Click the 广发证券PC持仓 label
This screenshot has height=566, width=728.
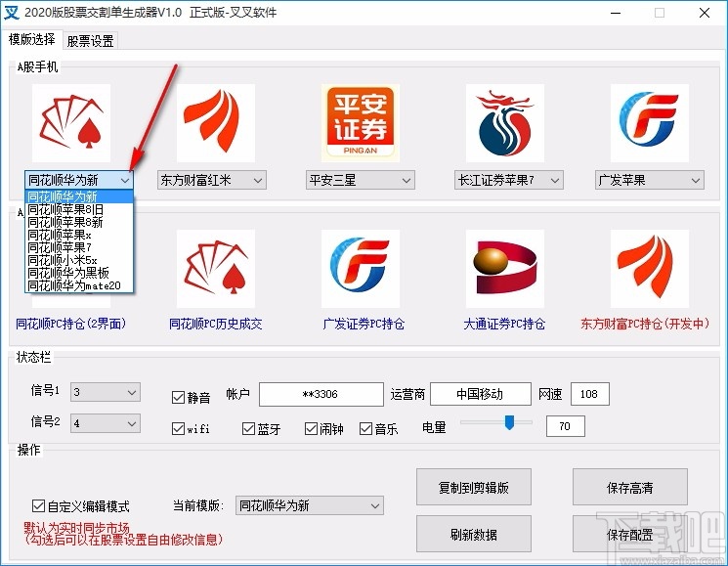364,324
